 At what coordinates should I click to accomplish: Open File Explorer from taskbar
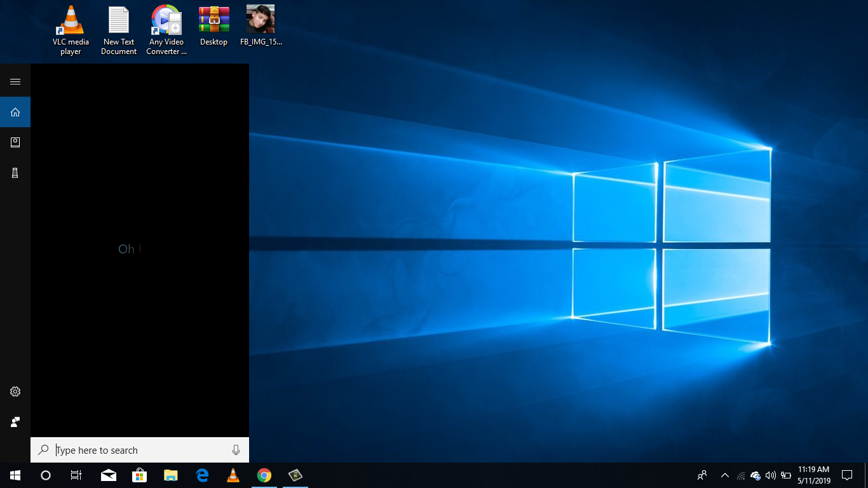171,475
